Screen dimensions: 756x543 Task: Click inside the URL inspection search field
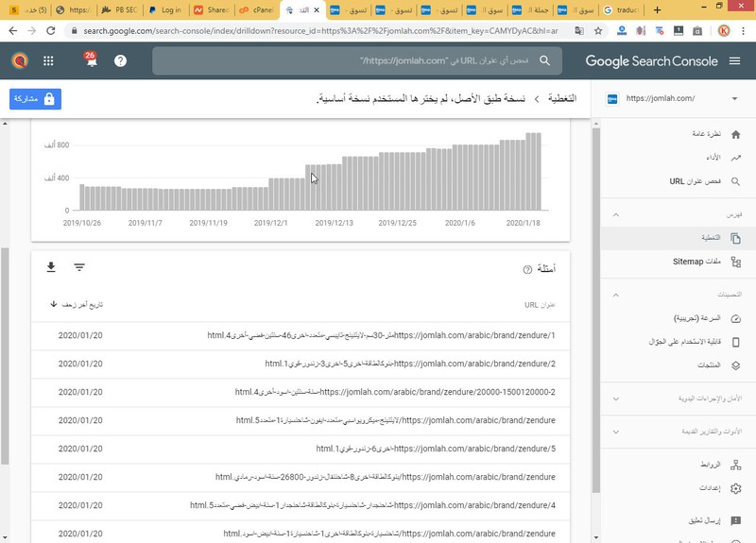click(x=357, y=60)
